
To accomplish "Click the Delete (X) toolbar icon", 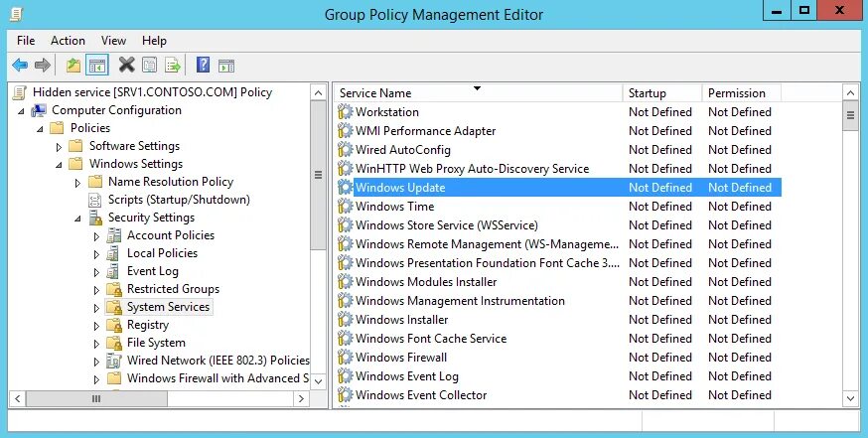I will pos(126,66).
